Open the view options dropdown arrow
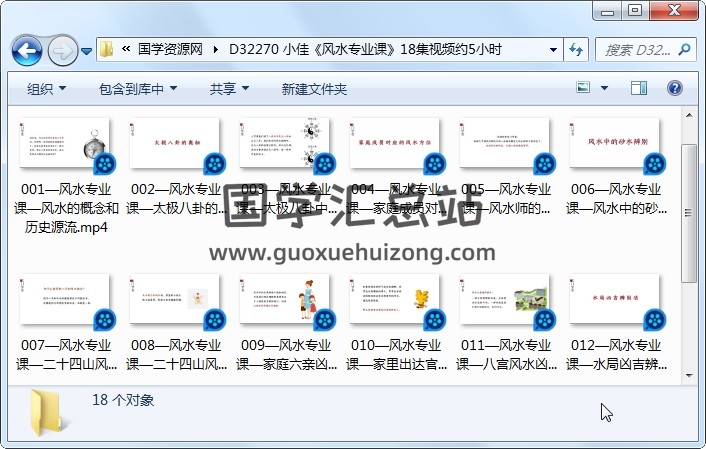This screenshot has width=706, height=449. [604, 88]
